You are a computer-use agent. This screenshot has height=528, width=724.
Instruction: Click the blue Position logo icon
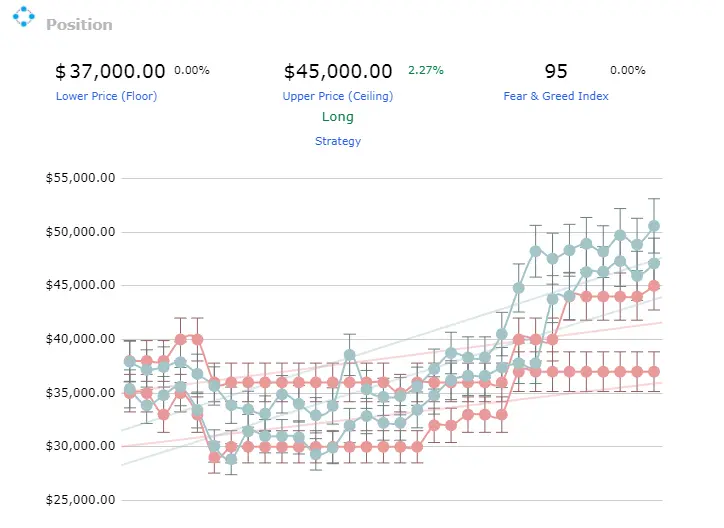coord(24,17)
